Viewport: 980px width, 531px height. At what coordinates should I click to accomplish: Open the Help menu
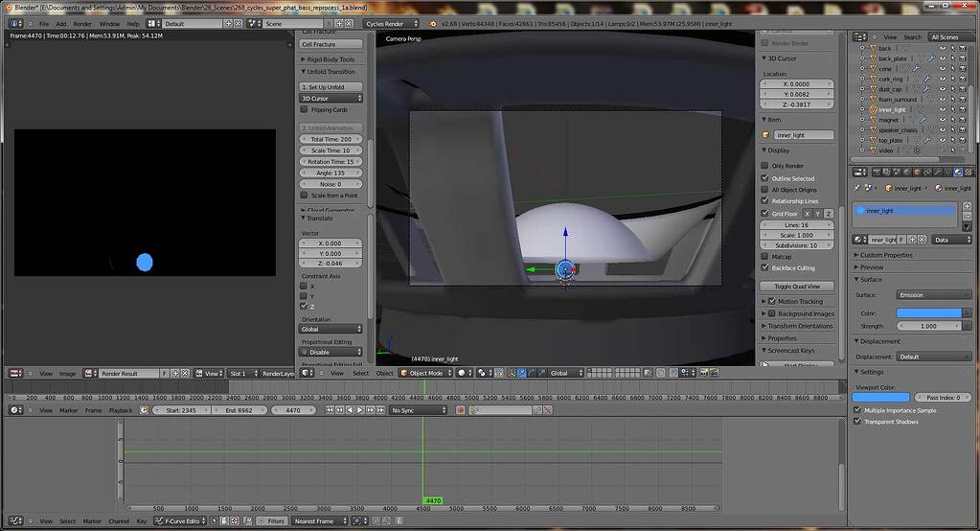click(133, 24)
